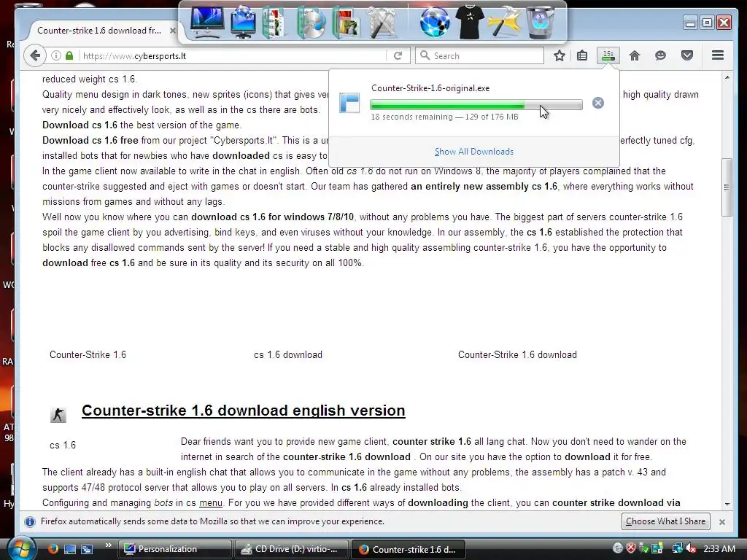Viewport: 747px width, 560px height.
Task: Open the Hello chat bubble icon
Action: point(660,55)
